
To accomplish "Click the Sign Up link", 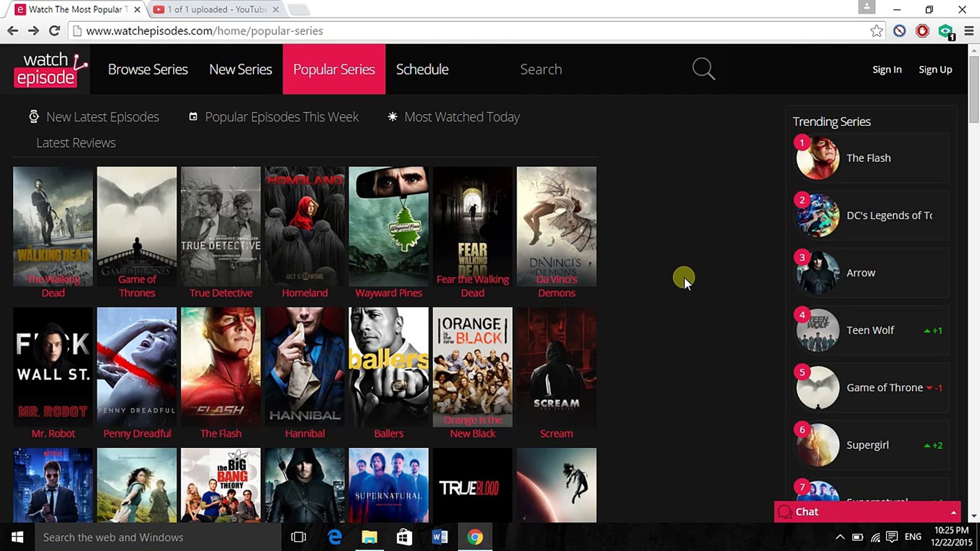I will click(x=935, y=69).
